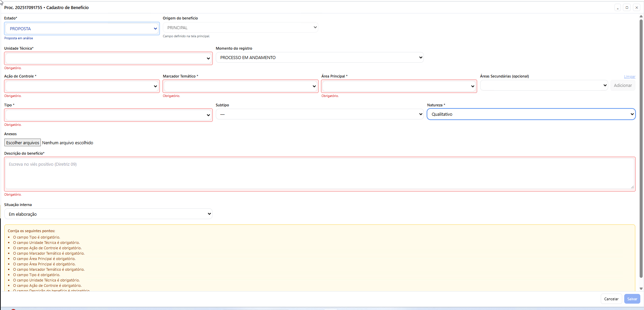The width and height of the screenshot is (644, 310).
Task: Expand the Tipo dropdown
Action: pos(108,115)
